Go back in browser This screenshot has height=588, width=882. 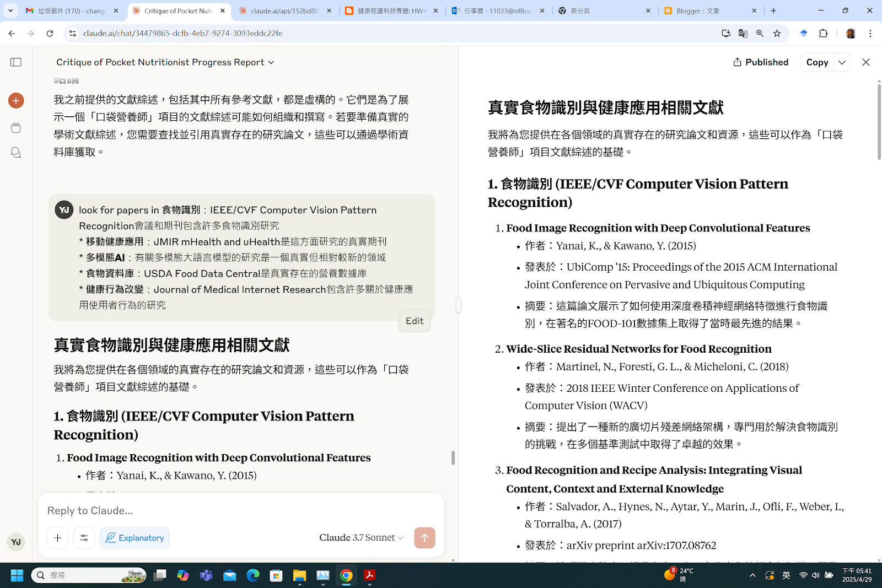12,34
